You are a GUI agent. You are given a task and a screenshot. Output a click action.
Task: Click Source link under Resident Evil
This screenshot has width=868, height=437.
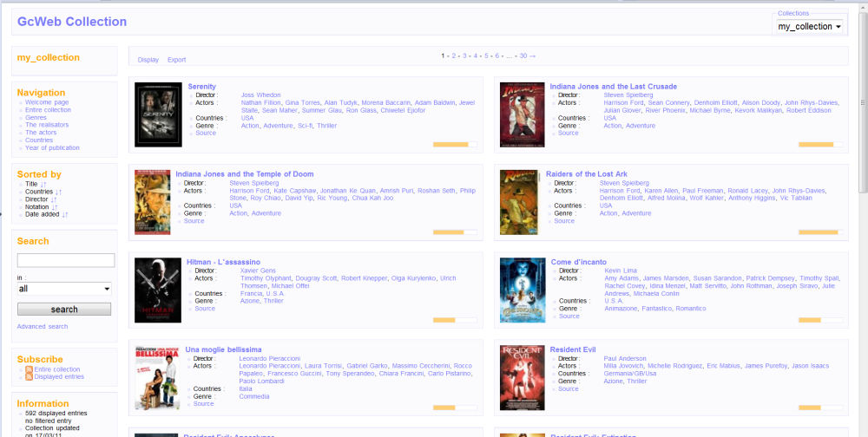click(569, 388)
